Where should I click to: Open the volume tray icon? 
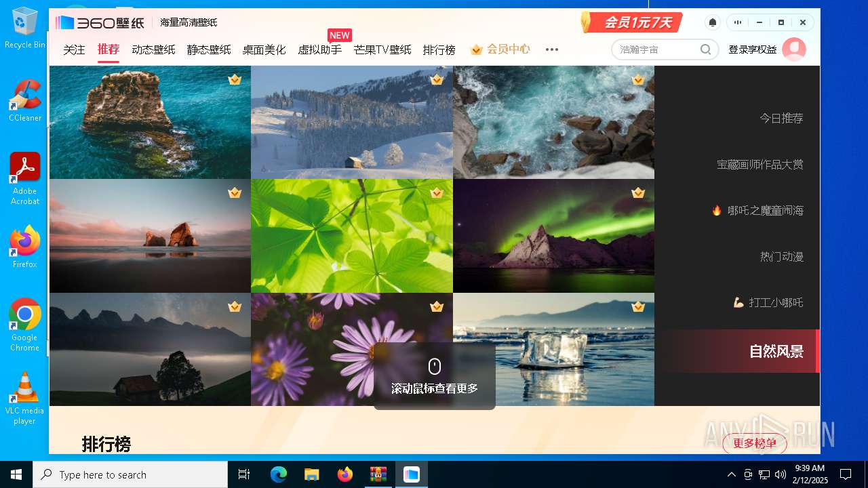[780, 474]
